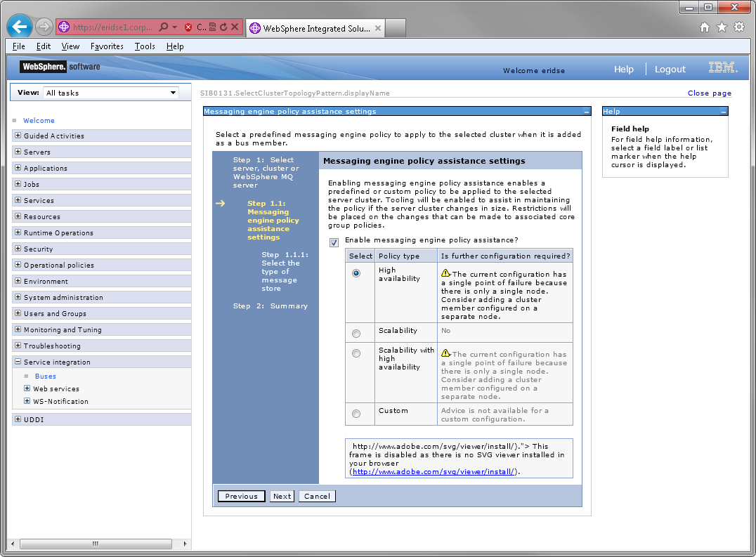Image resolution: width=756 pixels, height=557 pixels.
Task: Click the red certificate error icon
Action: pyautogui.click(x=188, y=27)
